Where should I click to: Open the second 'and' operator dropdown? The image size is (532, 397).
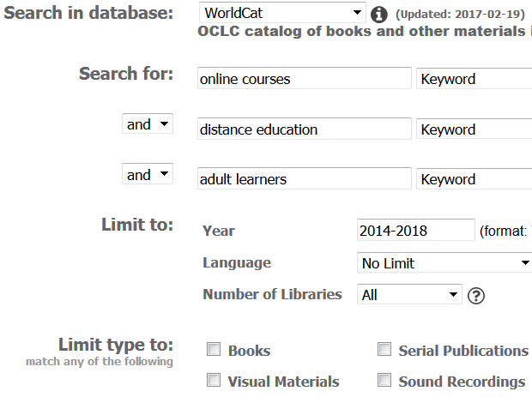[x=148, y=174]
